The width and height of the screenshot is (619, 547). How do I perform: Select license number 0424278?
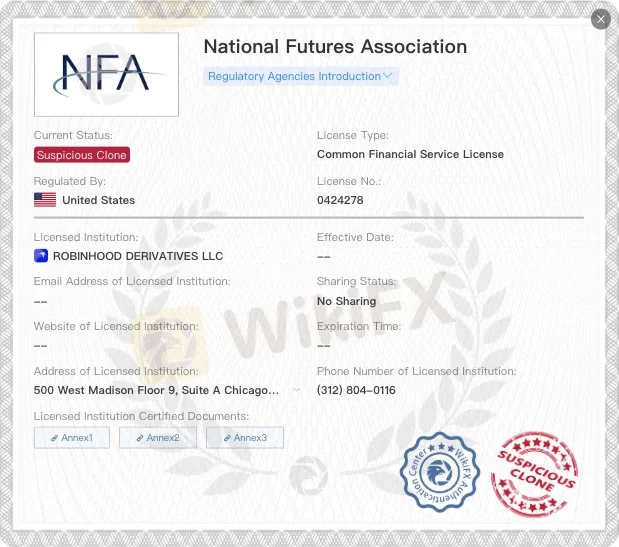coord(340,200)
